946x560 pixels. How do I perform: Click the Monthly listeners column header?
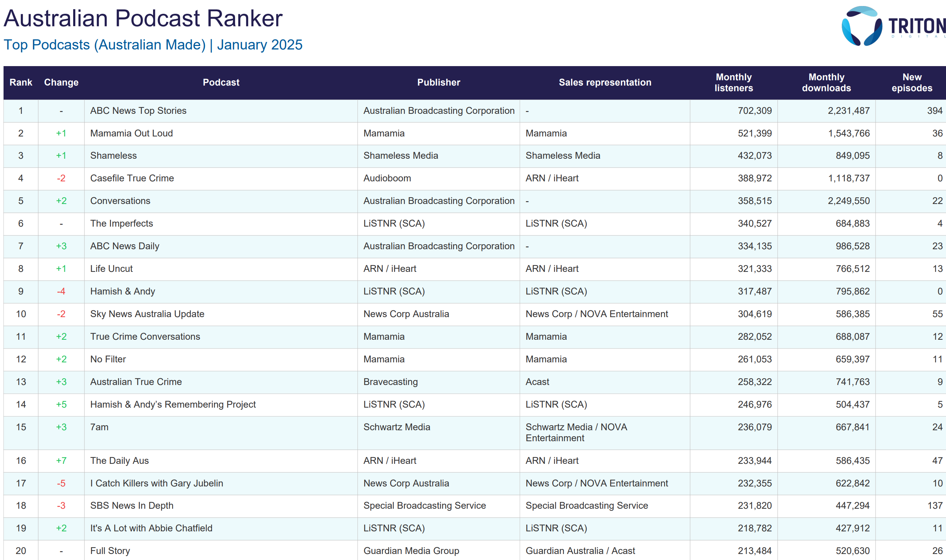[734, 82]
